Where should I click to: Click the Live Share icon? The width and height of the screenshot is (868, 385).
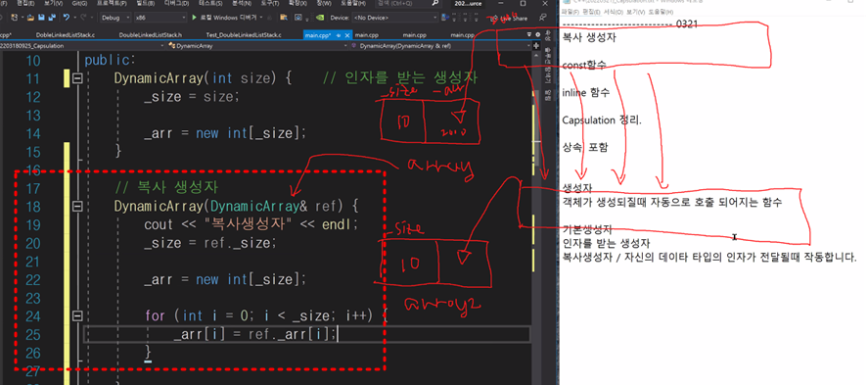point(494,19)
